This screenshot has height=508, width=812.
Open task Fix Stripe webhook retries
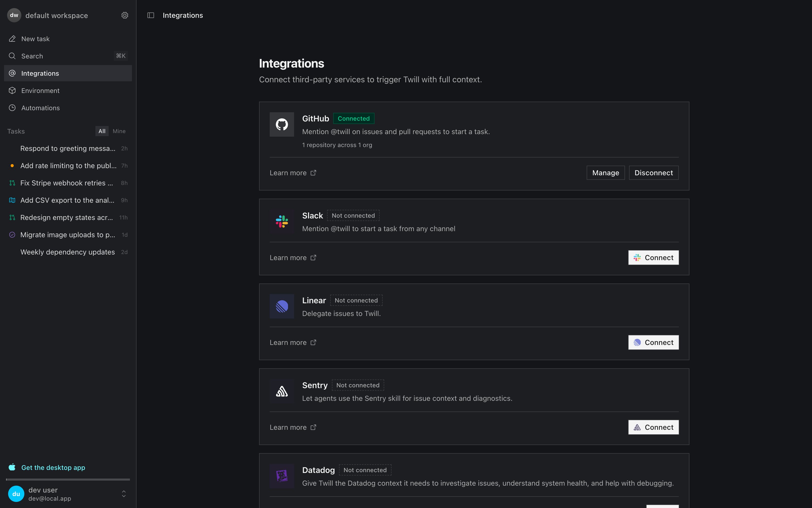tap(68, 183)
